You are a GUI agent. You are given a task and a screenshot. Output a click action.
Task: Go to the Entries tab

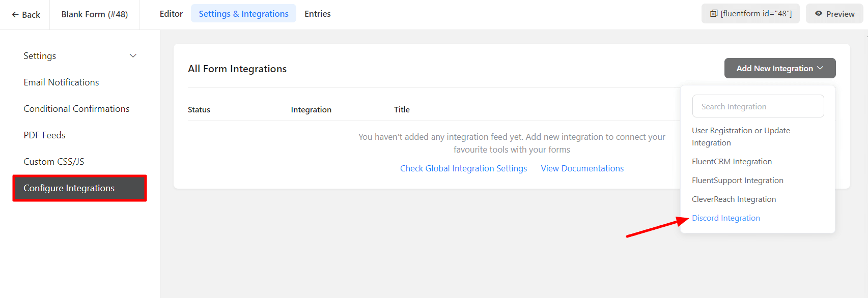click(x=317, y=14)
